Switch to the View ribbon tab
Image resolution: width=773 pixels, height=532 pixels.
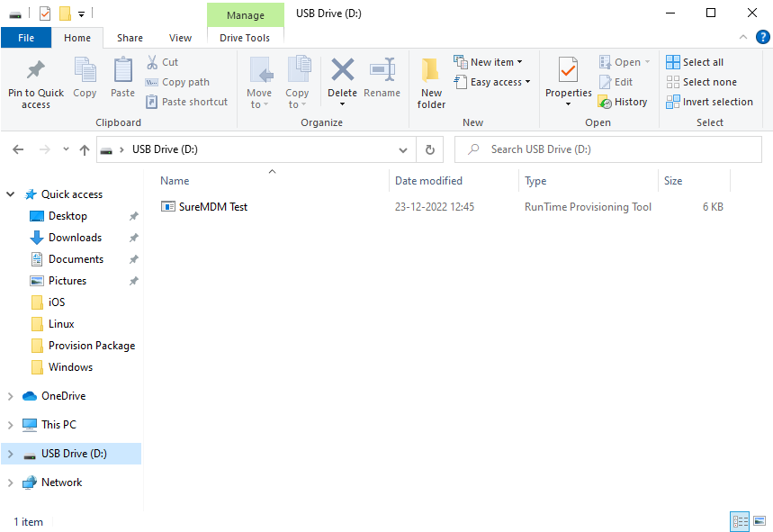pos(181,38)
